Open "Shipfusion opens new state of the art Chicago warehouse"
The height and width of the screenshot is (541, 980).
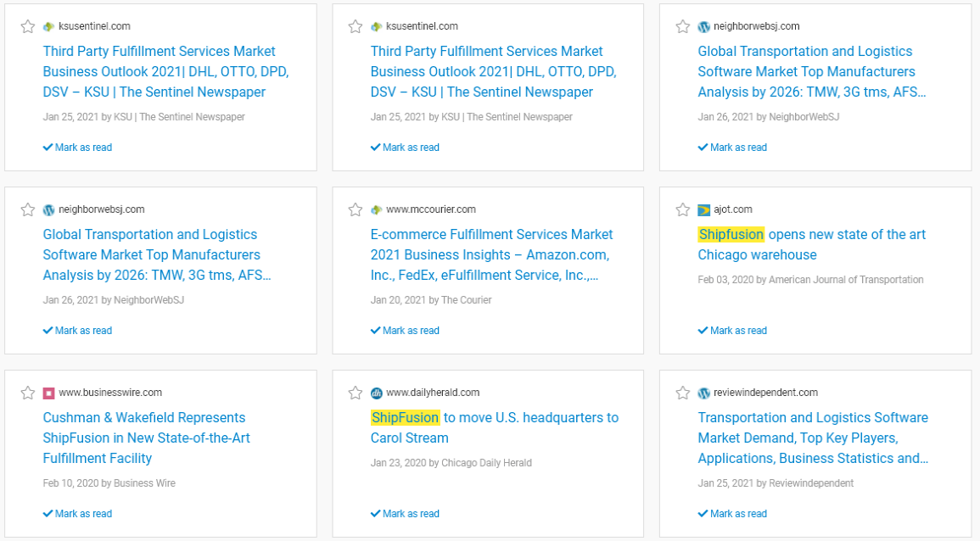pos(811,244)
